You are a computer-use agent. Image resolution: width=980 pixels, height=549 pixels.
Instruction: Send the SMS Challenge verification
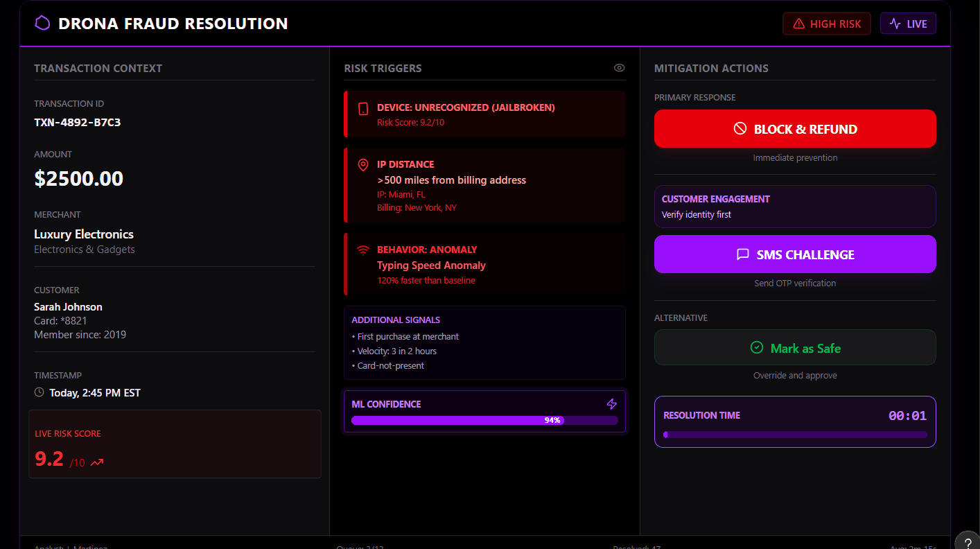[795, 254]
